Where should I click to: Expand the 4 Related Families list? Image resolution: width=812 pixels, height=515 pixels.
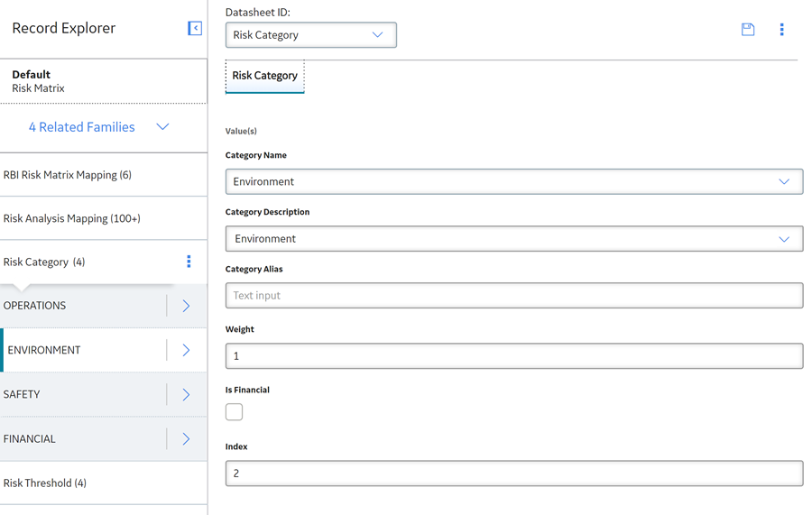98,127
